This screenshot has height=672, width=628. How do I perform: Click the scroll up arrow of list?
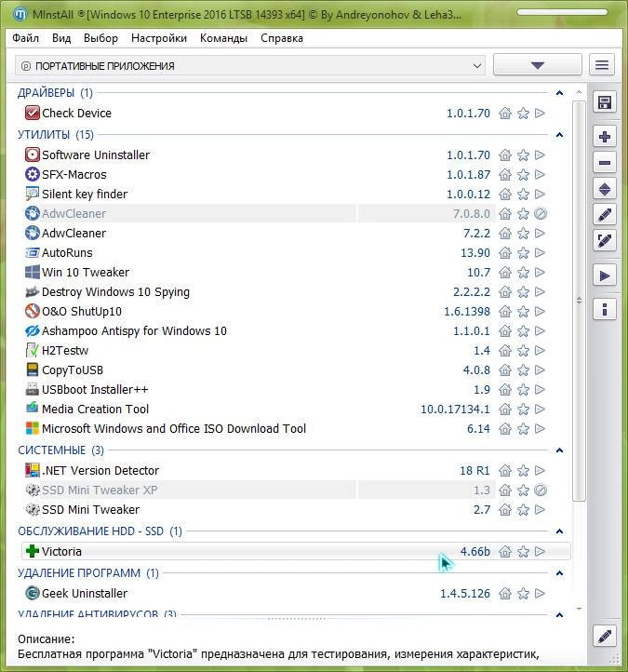coord(579,92)
